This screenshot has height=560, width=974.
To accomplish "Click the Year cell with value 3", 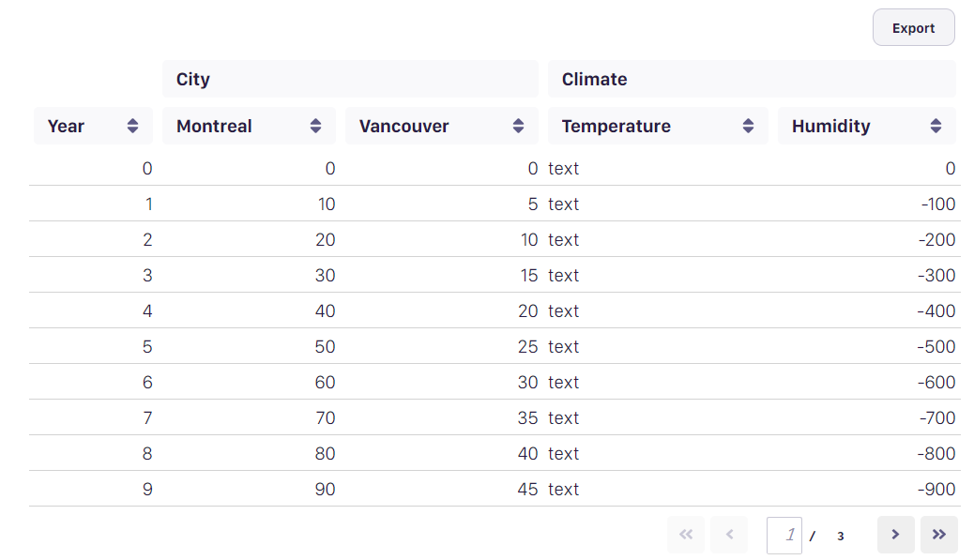I will [x=147, y=276].
